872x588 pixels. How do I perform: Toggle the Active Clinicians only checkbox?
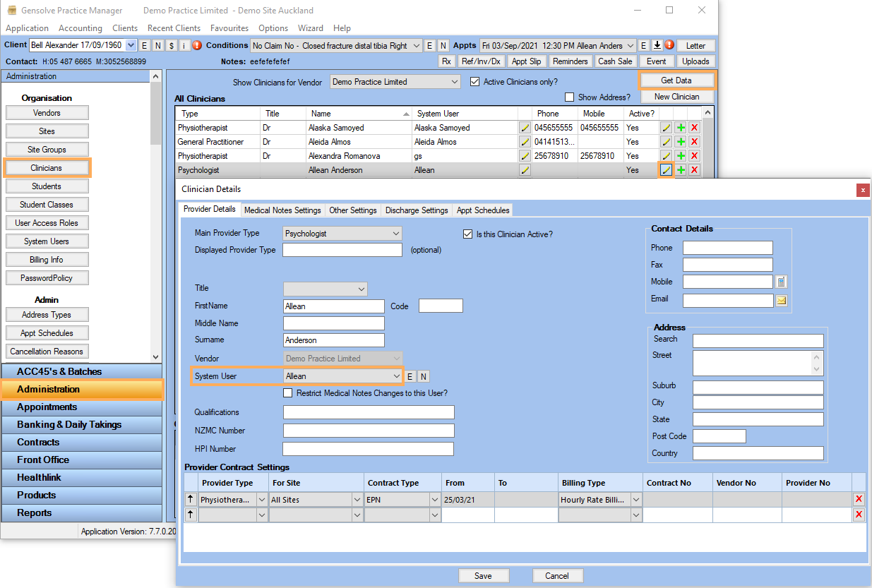(475, 82)
